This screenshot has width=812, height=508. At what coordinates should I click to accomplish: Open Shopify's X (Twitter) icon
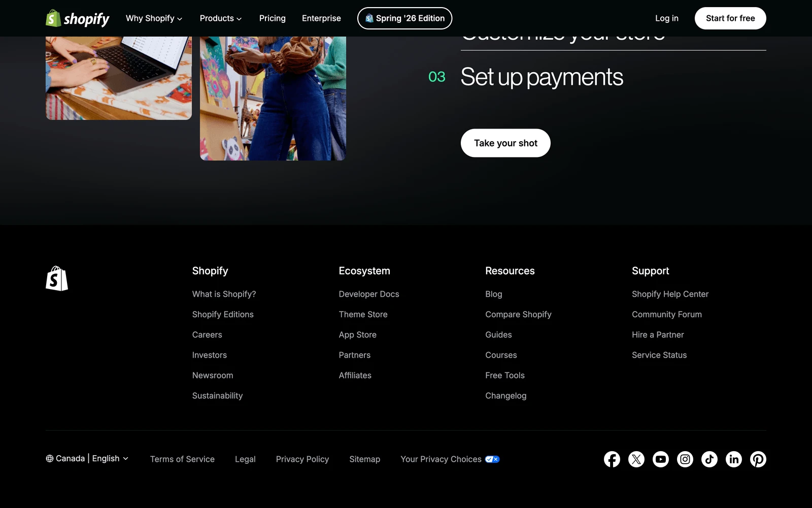coord(636,459)
